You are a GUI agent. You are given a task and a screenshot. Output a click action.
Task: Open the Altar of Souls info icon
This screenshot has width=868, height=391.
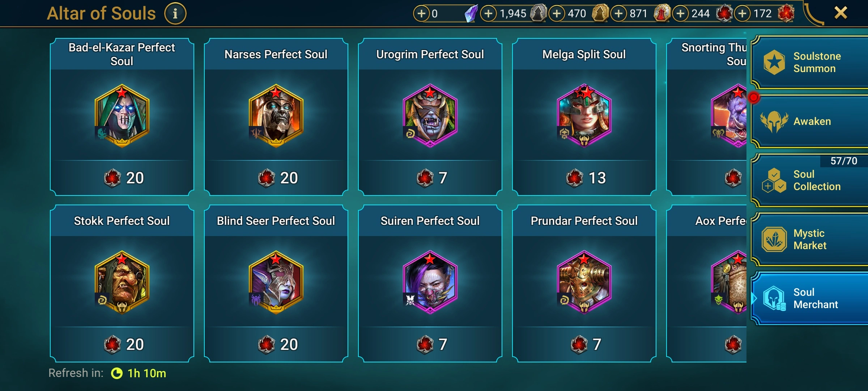click(175, 14)
